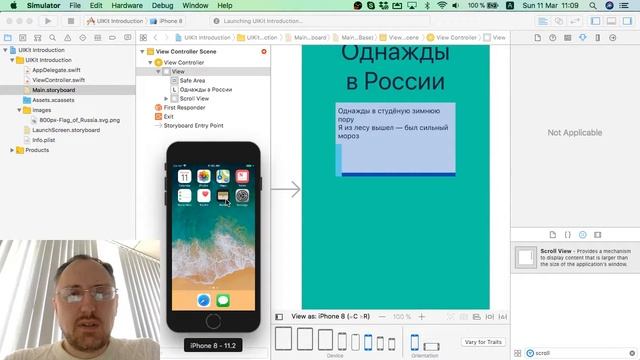The width and height of the screenshot is (640, 360).
Task: Collapse the UIKit Introduction group folder
Action: pyautogui.click(x=12, y=60)
